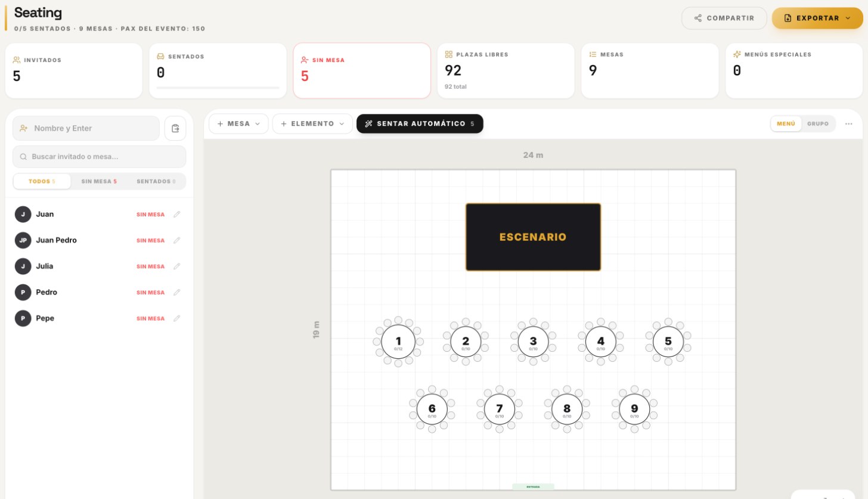Select Pedro's avatar in guest list

click(x=23, y=292)
